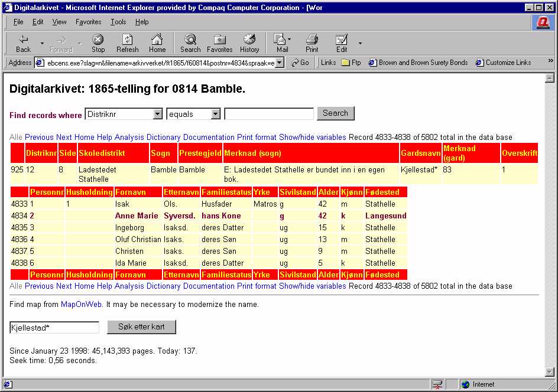Open the Ftp links folder
The image size is (558, 392).
point(351,63)
